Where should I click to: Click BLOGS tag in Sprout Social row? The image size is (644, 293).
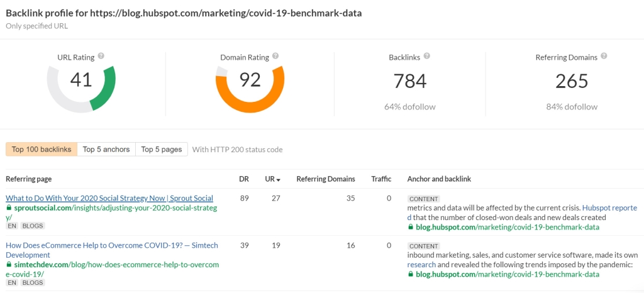tap(32, 226)
